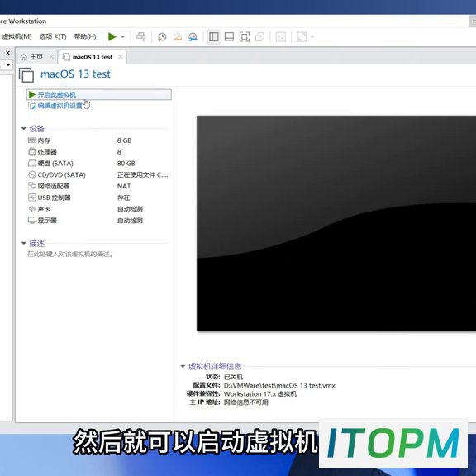Select the USB 控制器 device row

(x=98, y=198)
